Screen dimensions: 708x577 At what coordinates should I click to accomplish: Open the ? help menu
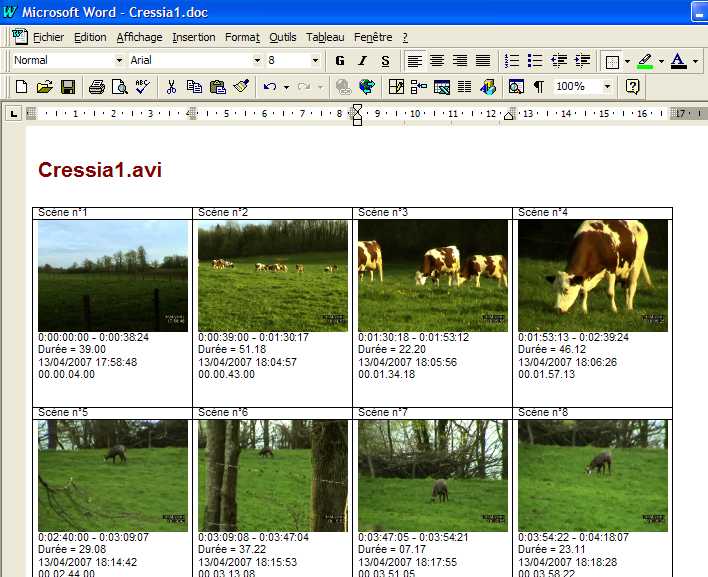(405, 37)
